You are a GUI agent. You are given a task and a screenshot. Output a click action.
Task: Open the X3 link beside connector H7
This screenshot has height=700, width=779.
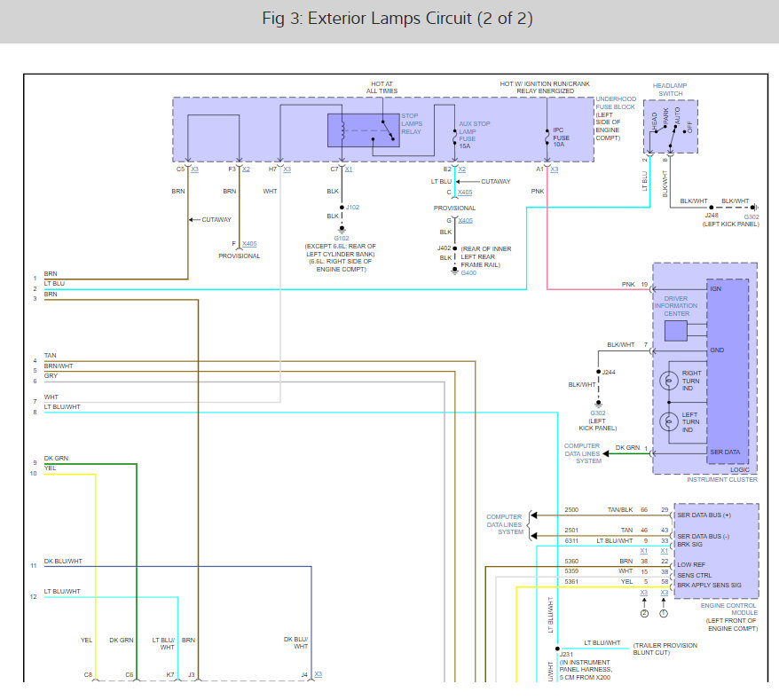pyautogui.click(x=287, y=169)
